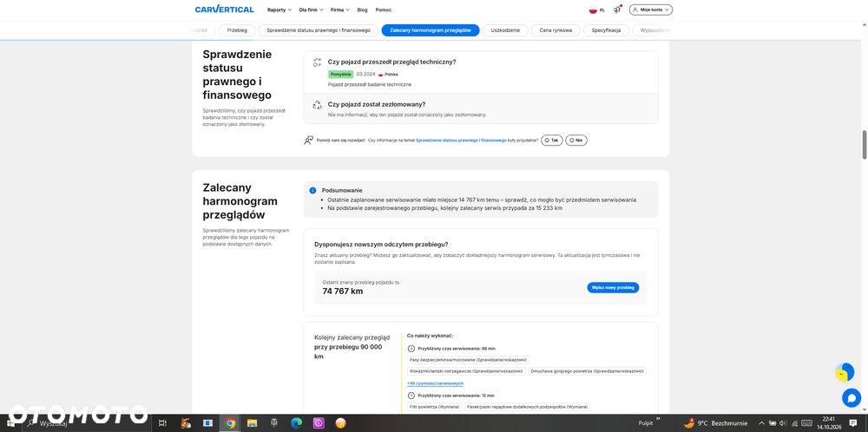Click the Polish flag language selector
Viewport: 868px width, 432px height.
[597, 10]
